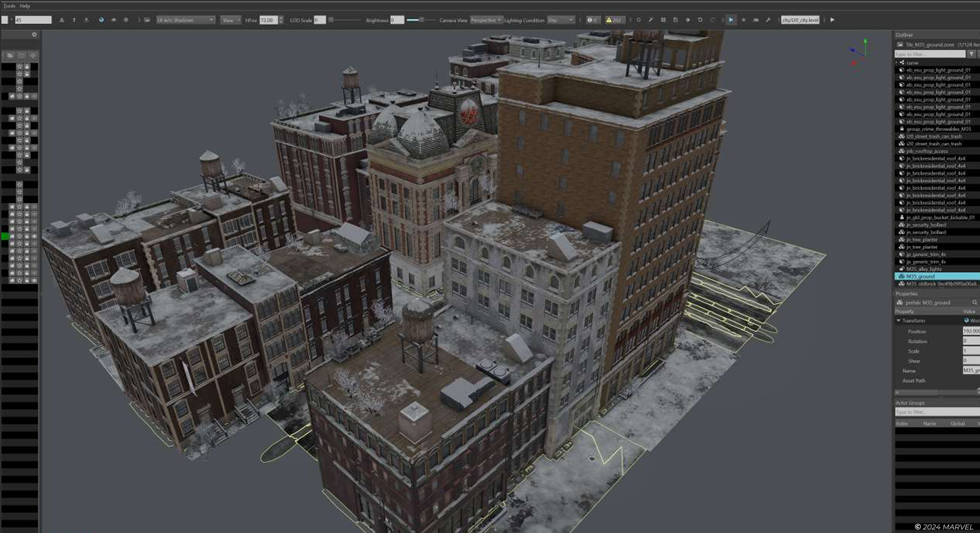Select group_crime_throwables_M35 in the Outliner

[938, 129]
